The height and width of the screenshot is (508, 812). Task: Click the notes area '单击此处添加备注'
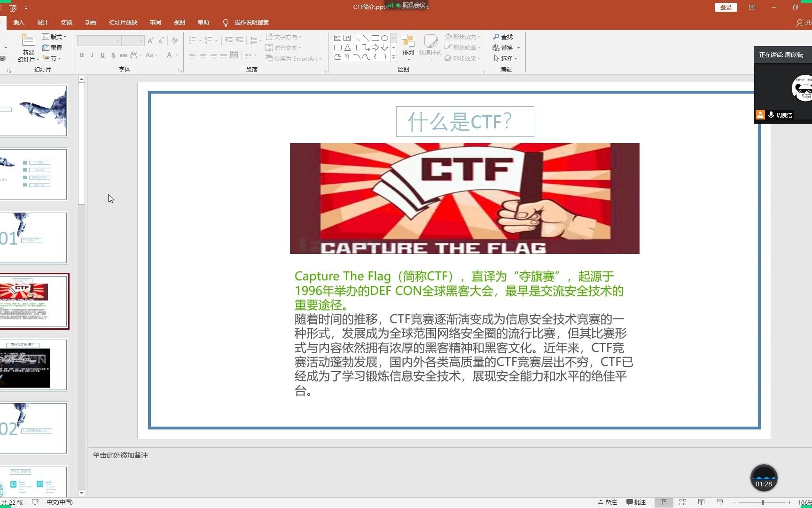click(120, 455)
